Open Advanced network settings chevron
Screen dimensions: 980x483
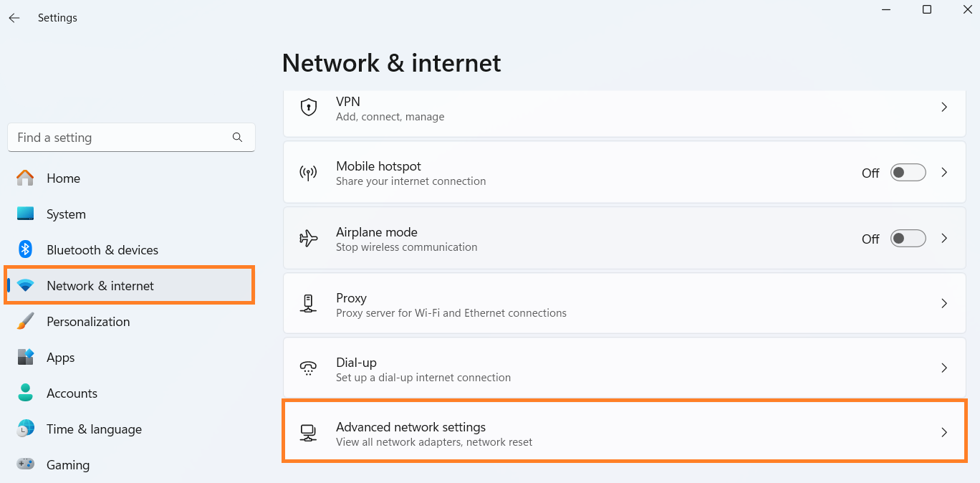click(944, 433)
